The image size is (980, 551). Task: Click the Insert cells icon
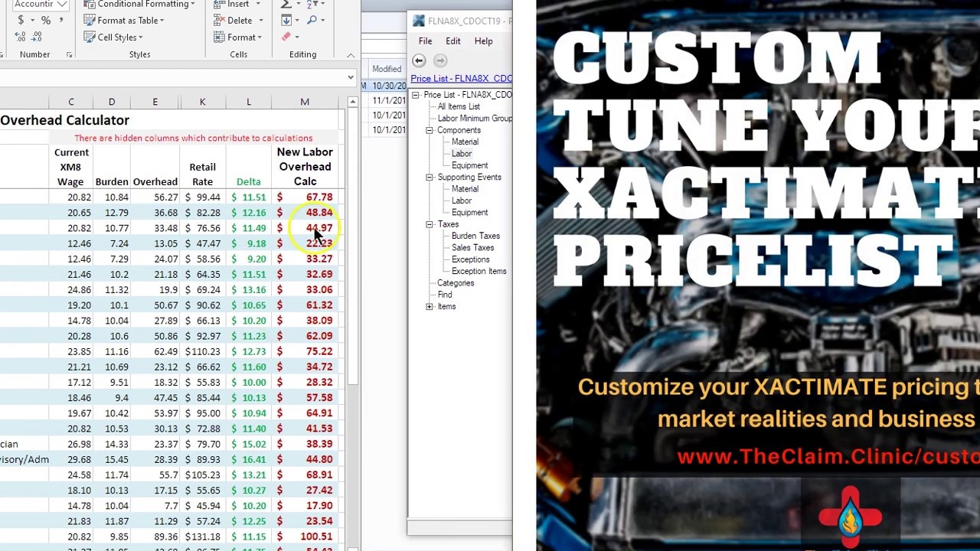217,4
